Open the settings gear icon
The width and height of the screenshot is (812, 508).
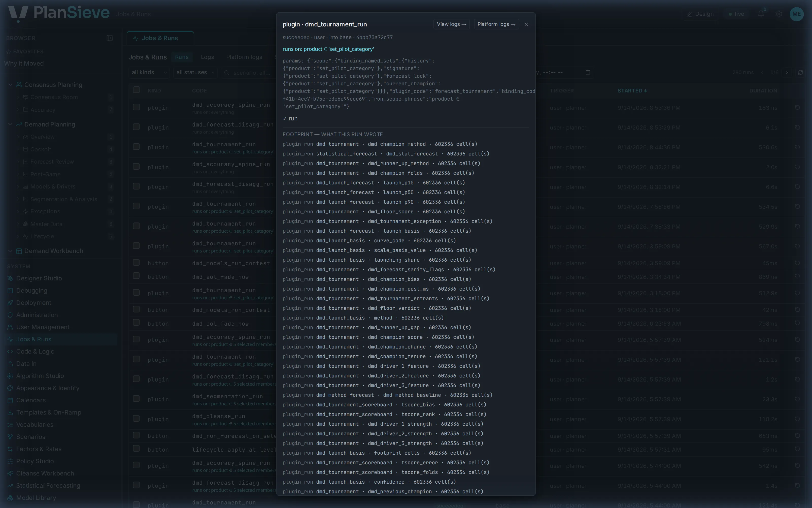coord(779,14)
